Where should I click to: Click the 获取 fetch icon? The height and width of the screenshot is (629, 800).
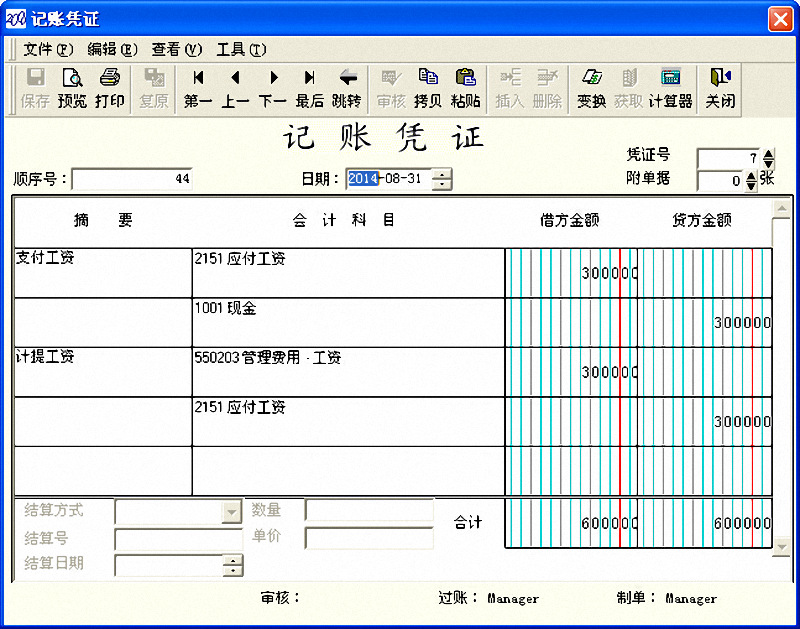[629, 89]
